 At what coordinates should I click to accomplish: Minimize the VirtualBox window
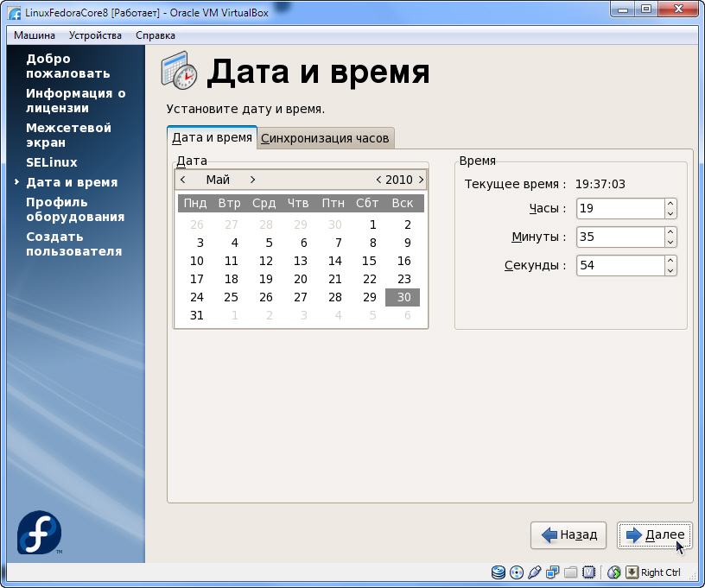tap(623, 9)
